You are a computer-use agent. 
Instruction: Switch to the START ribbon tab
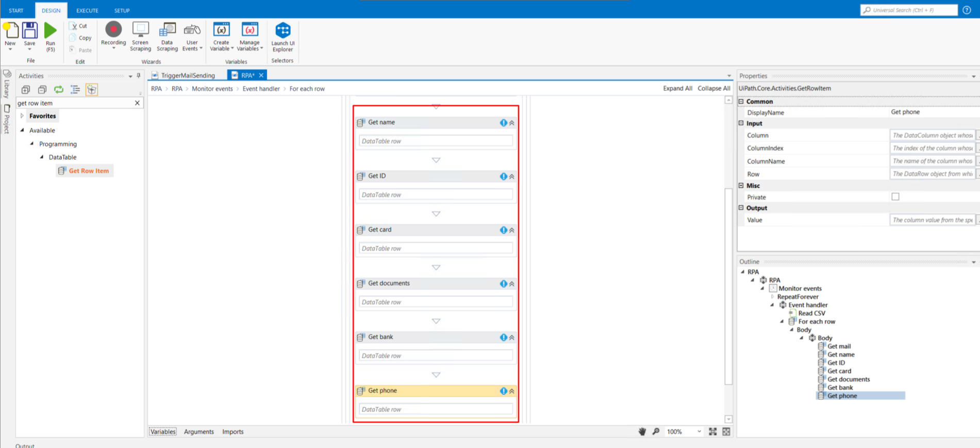16,10
